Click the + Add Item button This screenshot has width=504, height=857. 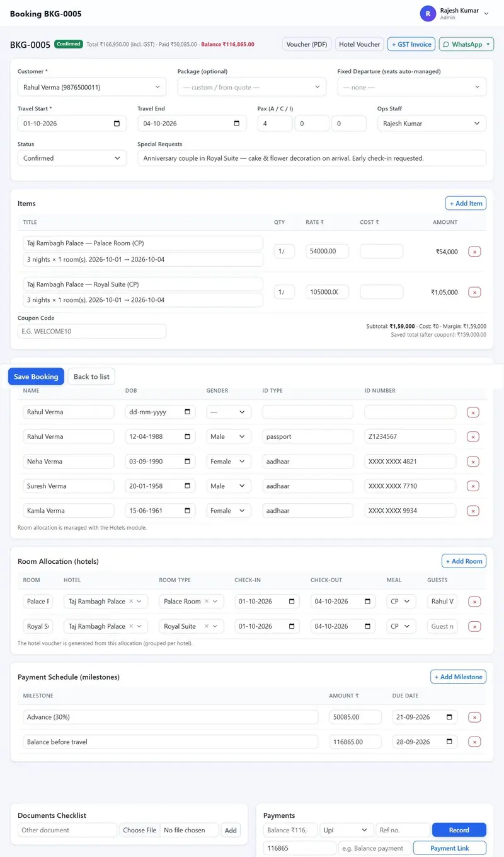tap(466, 203)
